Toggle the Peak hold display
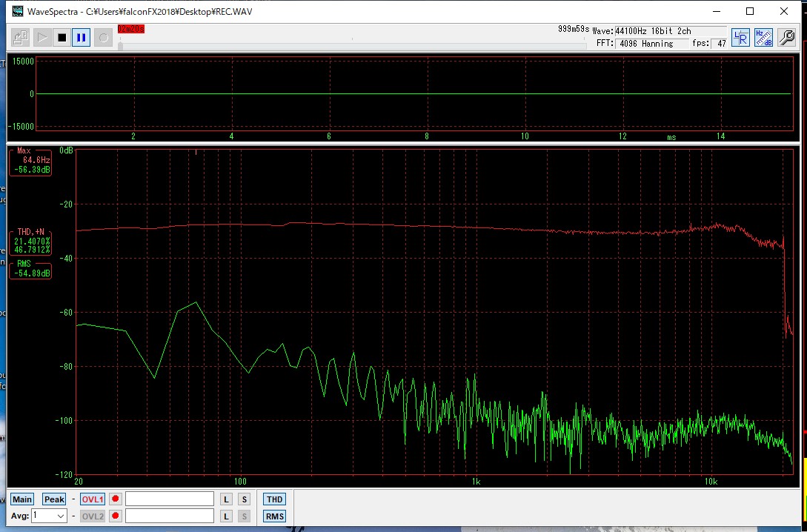The width and height of the screenshot is (807, 532). 54,499
